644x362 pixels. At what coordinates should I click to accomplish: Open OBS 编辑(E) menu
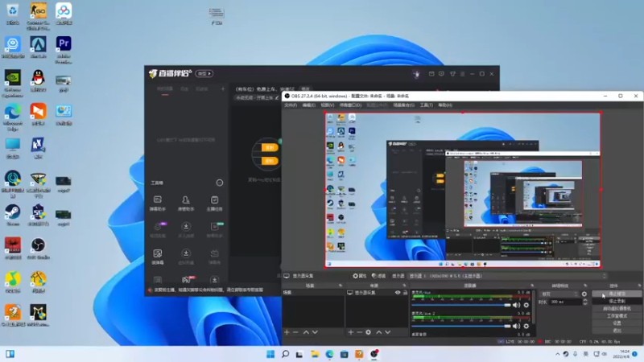pyautogui.click(x=309, y=105)
